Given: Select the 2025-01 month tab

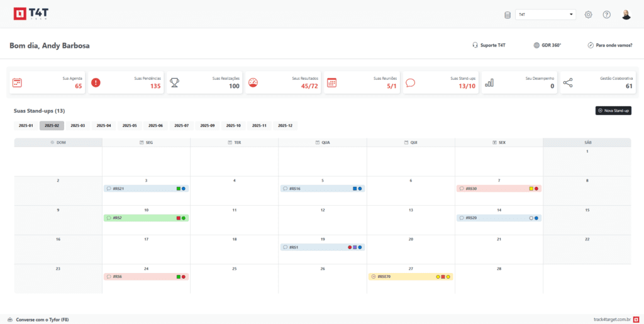Looking at the screenshot, I should 26,125.
